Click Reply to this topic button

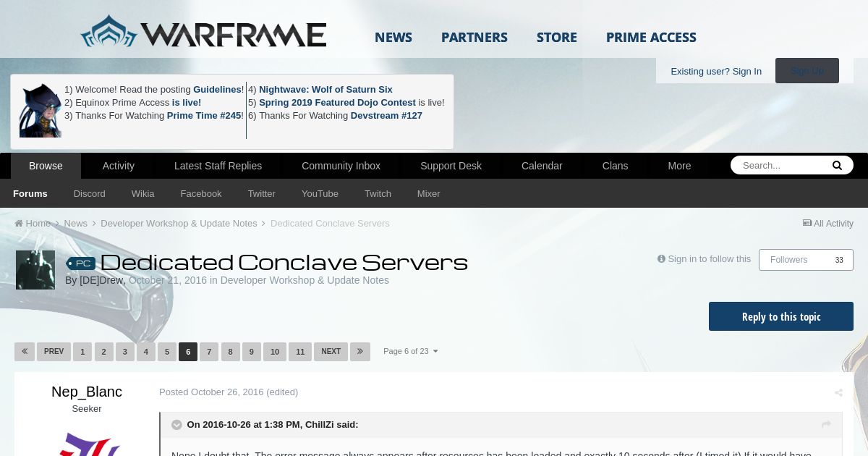781,316
